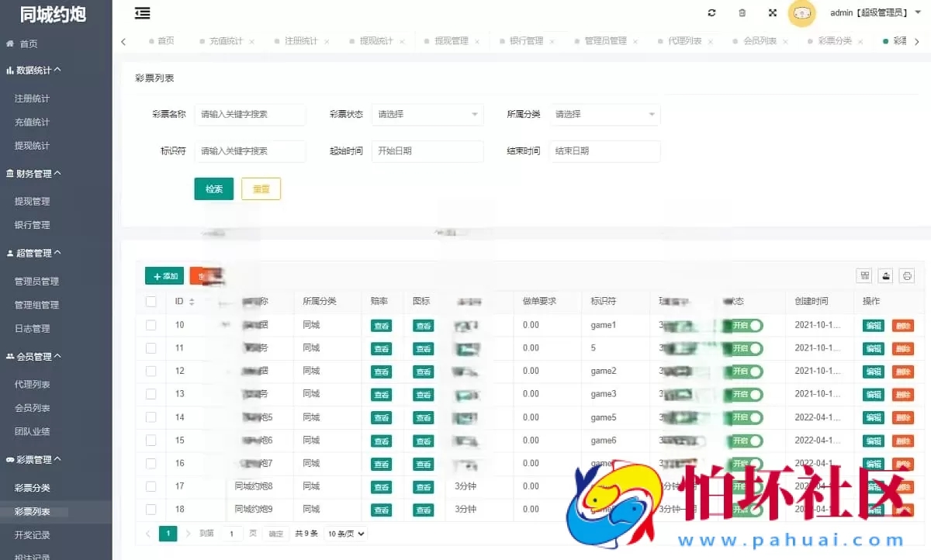Click the clear cache trash icon at top right
The width and height of the screenshot is (931, 560).
click(x=742, y=13)
